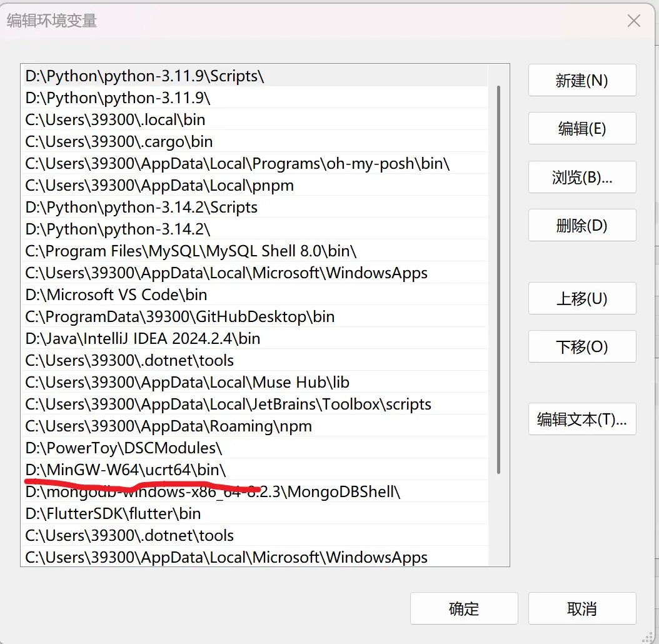Select the GitHubDesktop\bin entry

tap(256, 316)
